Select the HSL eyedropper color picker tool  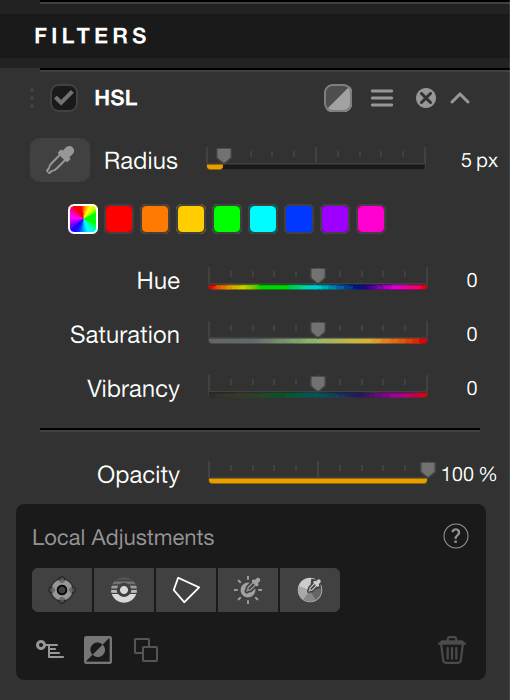coord(60,160)
